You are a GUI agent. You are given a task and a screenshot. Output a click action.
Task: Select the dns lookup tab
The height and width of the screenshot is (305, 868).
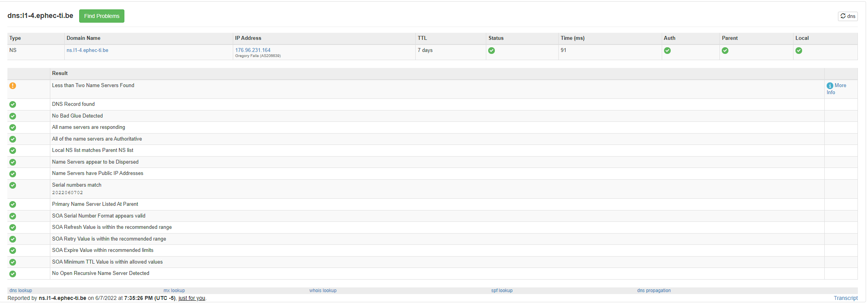tap(21, 291)
